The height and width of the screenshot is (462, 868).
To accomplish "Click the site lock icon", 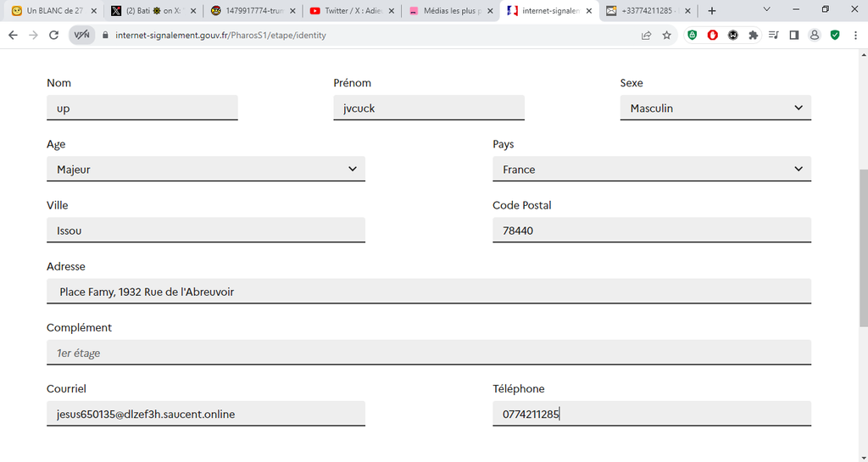I will 106,35.
